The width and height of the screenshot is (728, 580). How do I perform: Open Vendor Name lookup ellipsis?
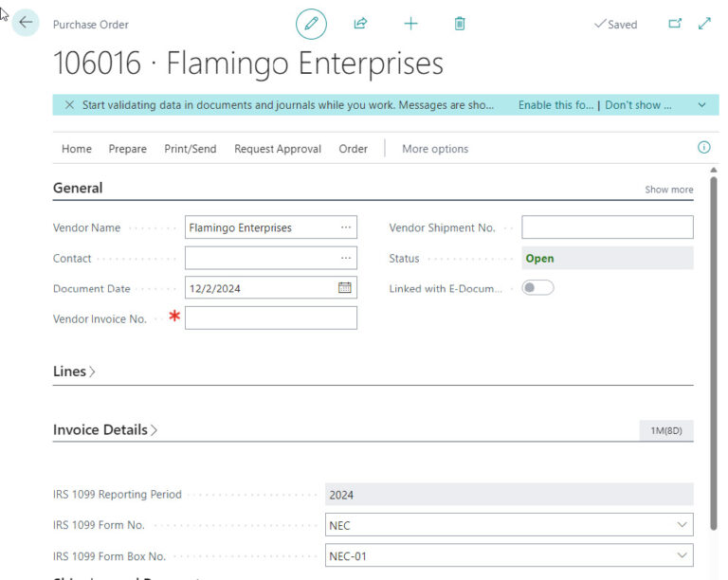point(346,227)
